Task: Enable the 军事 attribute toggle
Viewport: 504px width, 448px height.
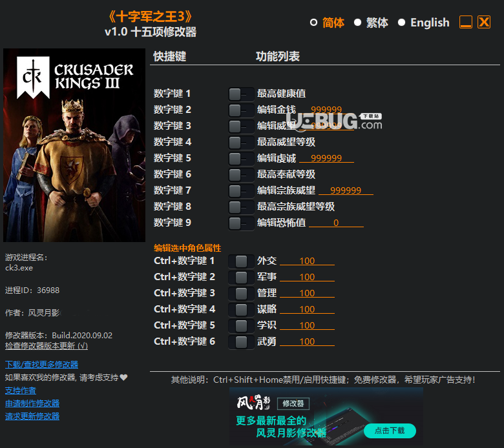Action: click(241, 278)
